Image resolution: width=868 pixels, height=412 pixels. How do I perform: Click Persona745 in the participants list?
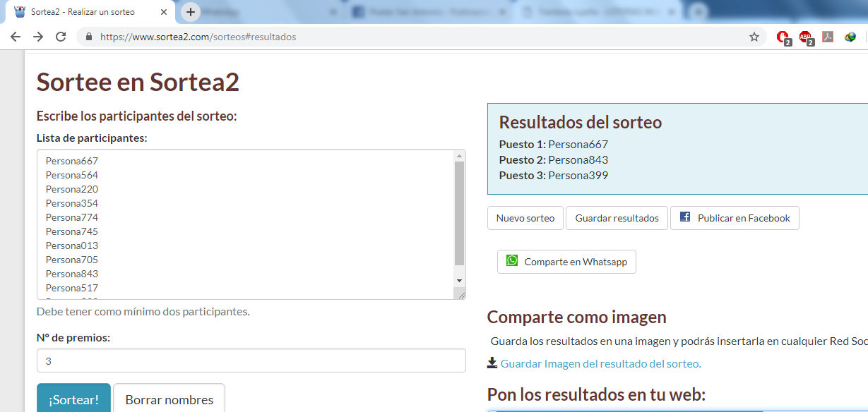(x=72, y=231)
